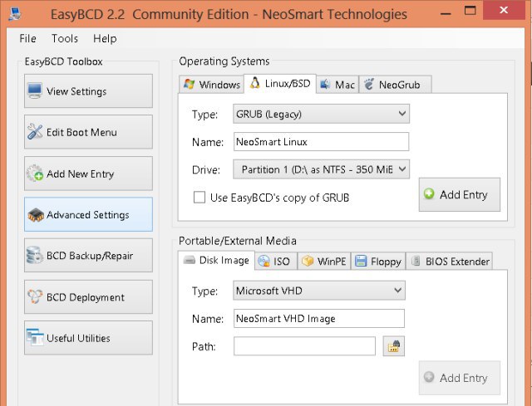Switch to the ISO tab
This screenshot has width=532, height=406.
tap(276, 261)
